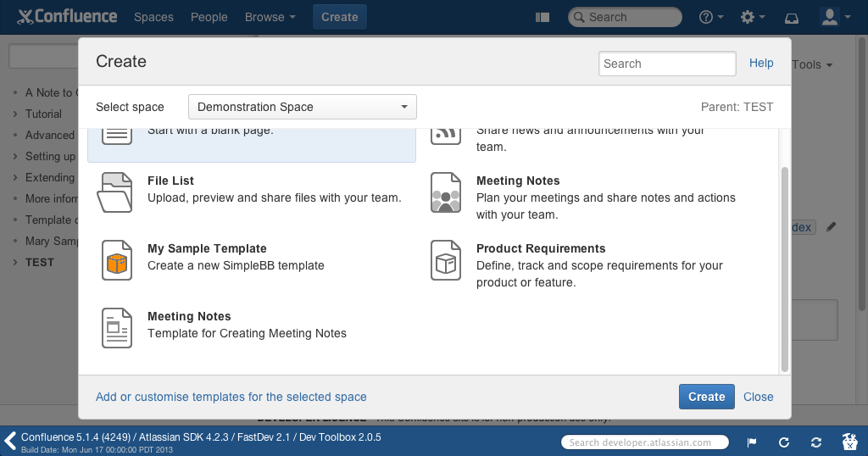
Task: Collapse the developer toolbar with left arrow
Action: [10, 441]
